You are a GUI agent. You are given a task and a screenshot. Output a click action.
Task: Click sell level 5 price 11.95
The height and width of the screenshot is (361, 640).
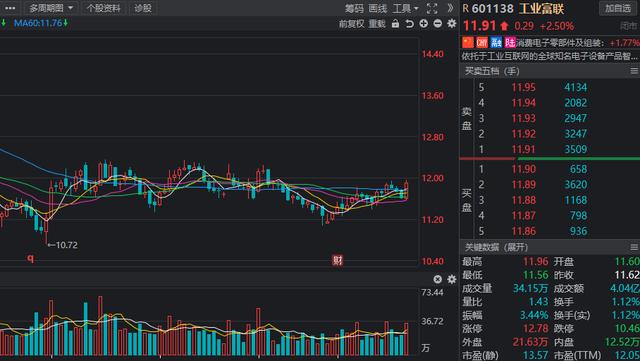click(x=523, y=87)
